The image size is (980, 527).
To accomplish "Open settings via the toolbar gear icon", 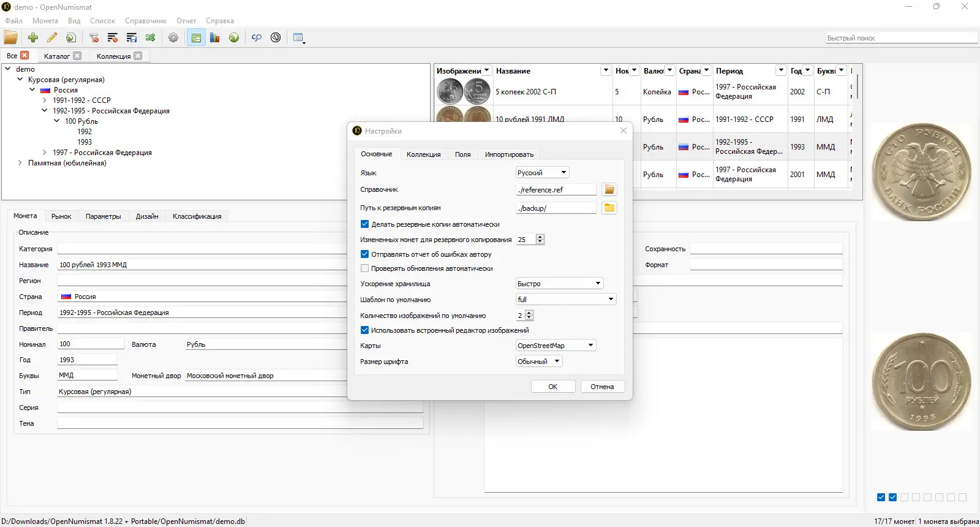I will coord(173,38).
